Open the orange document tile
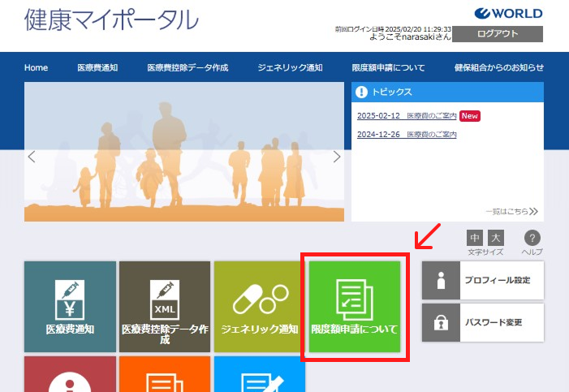 pyautogui.click(x=165, y=375)
